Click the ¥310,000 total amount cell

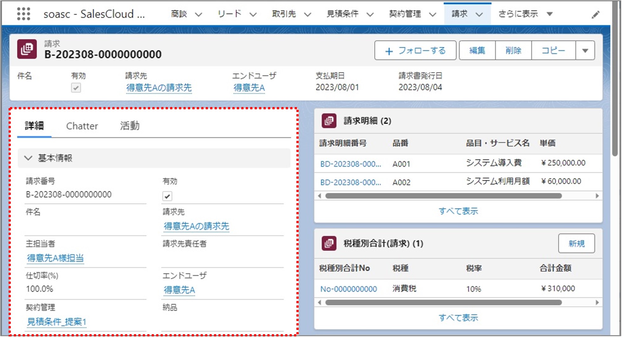558,288
